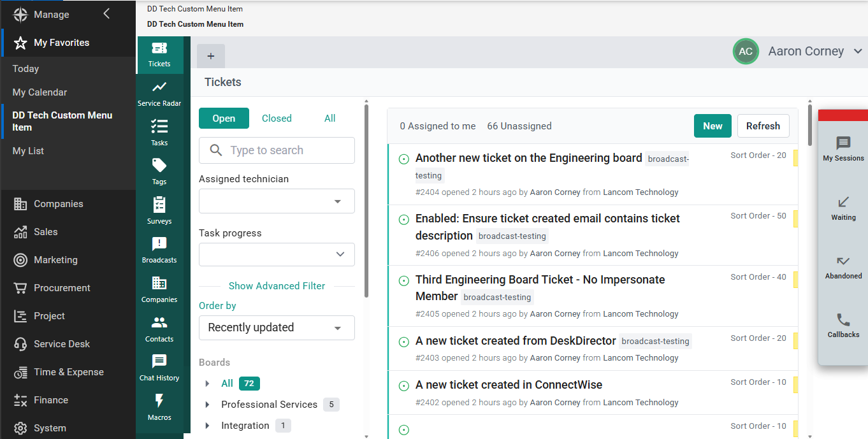Open the Tasks icon panel
The height and width of the screenshot is (439, 868).
click(x=159, y=133)
